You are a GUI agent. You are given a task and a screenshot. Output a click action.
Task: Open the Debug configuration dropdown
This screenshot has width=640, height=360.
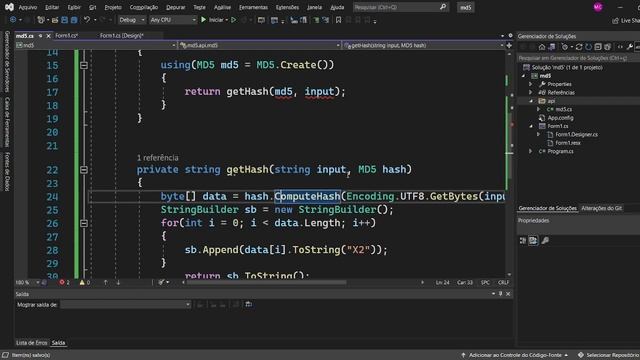click(x=131, y=20)
